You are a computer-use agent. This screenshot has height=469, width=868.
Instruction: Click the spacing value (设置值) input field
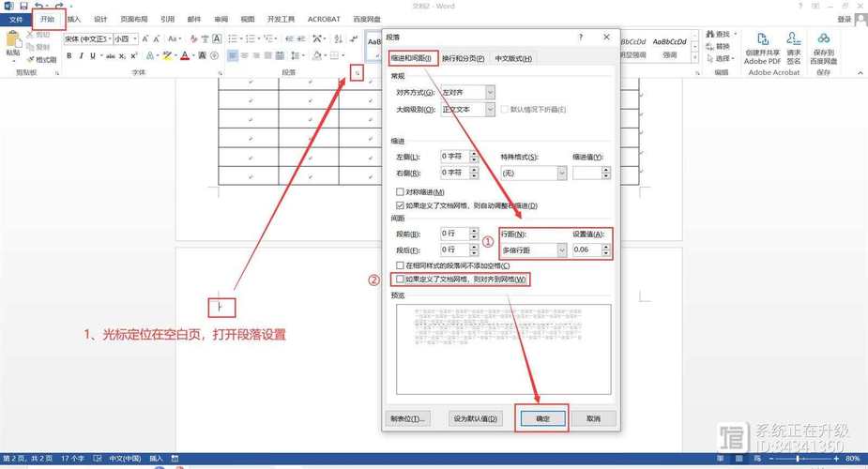click(586, 250)
